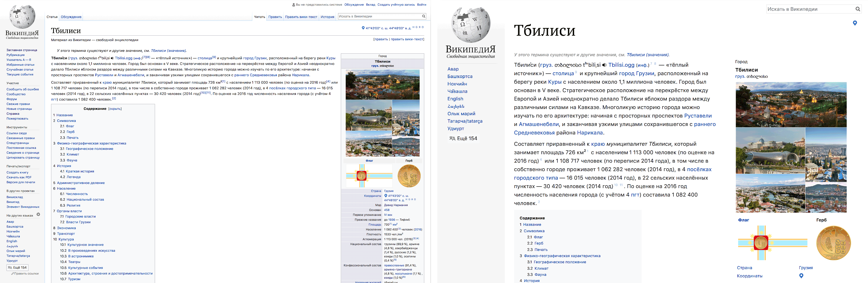868x283 pixels.
Task: Click the user silhouette icon before 'Вы не представились системе'
Action: [294, 5]
